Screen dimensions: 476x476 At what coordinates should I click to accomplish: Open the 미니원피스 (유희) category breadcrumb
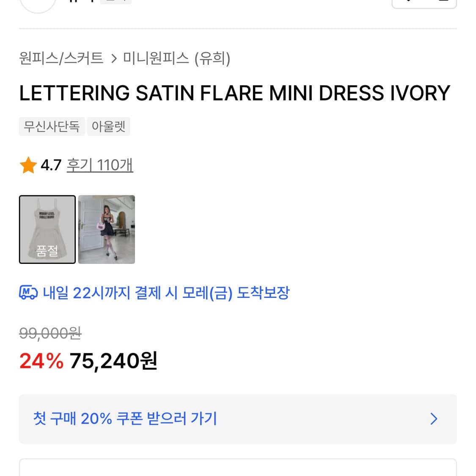coord(176,59)
